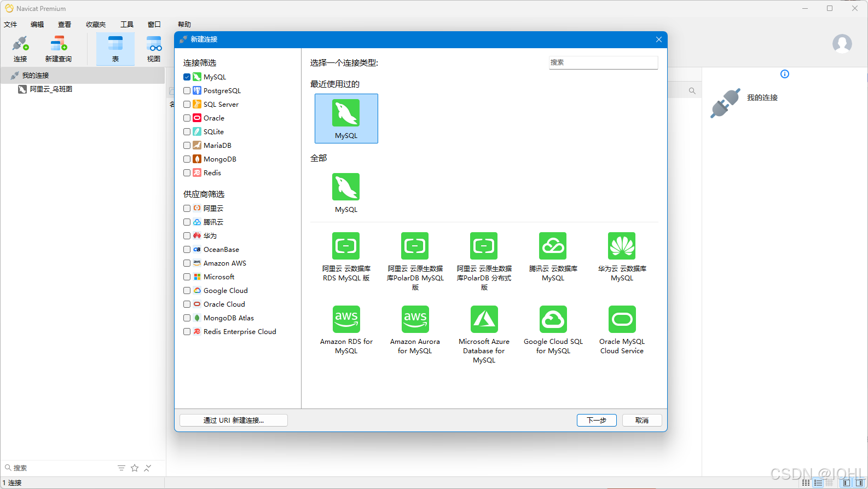Click 通过 URI 新建连接 button
Viewport: 868px width, 489px height.
[x=234, y=420]
